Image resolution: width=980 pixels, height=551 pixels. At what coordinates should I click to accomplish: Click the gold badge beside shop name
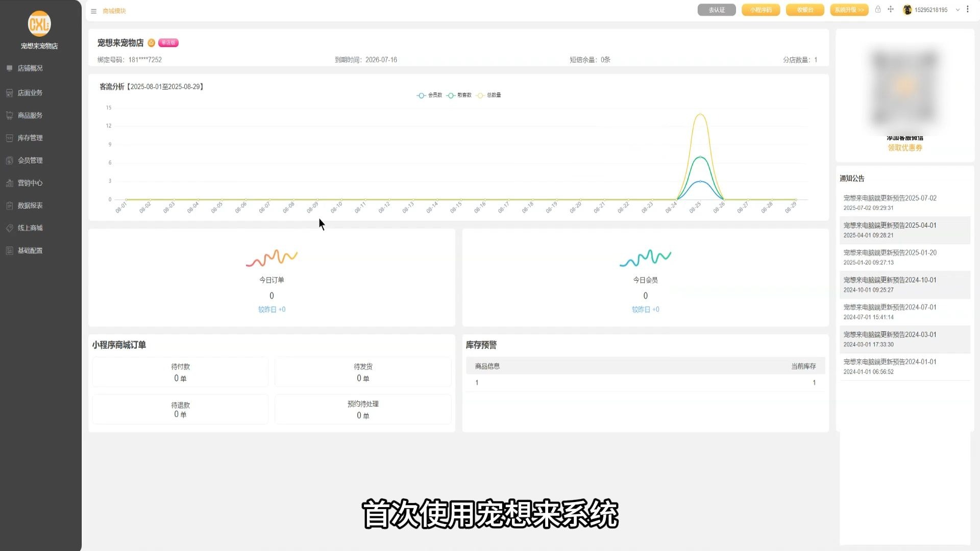[151, 43]
